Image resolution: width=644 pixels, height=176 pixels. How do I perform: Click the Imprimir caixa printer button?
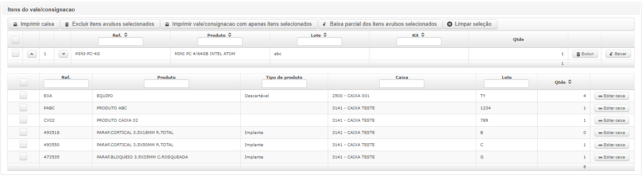point(34,24)
